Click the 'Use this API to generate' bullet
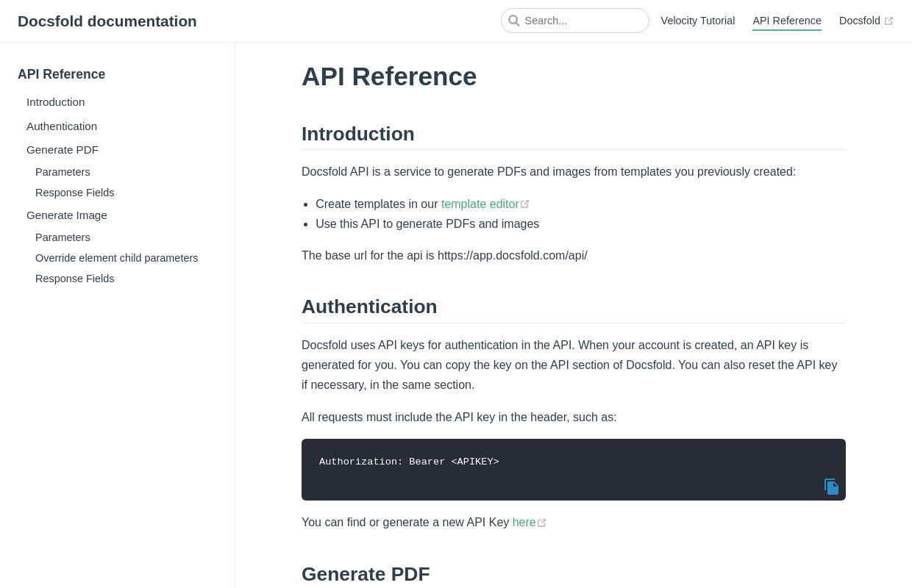Screen dimensions: 912x588 tap(427, 224)
